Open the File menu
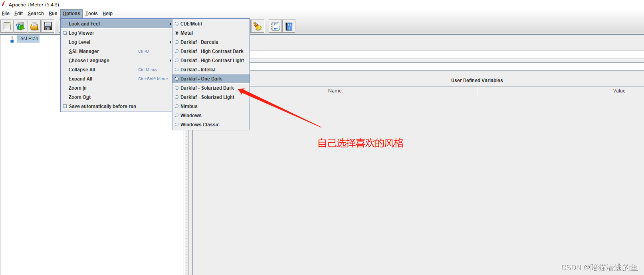The height and width of the screenshot is (275, 644). point(6,14)
